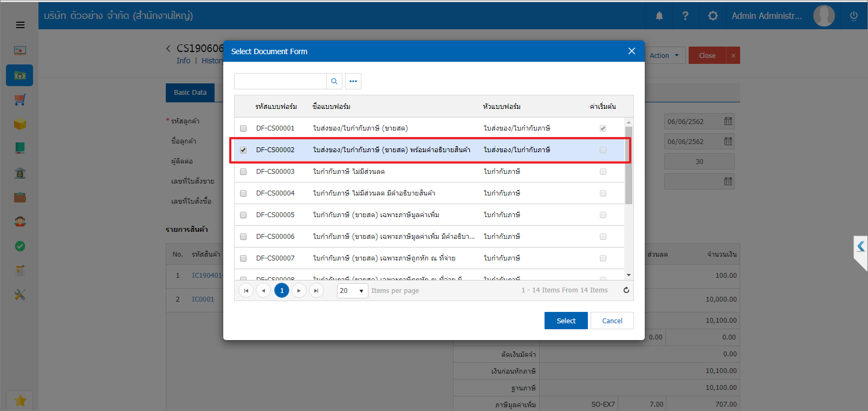Image resolution: width=868 pixels, height=411 pixels.
Task: Toggle default checkbox for DF-CS00002
Action: click(603, 150)
